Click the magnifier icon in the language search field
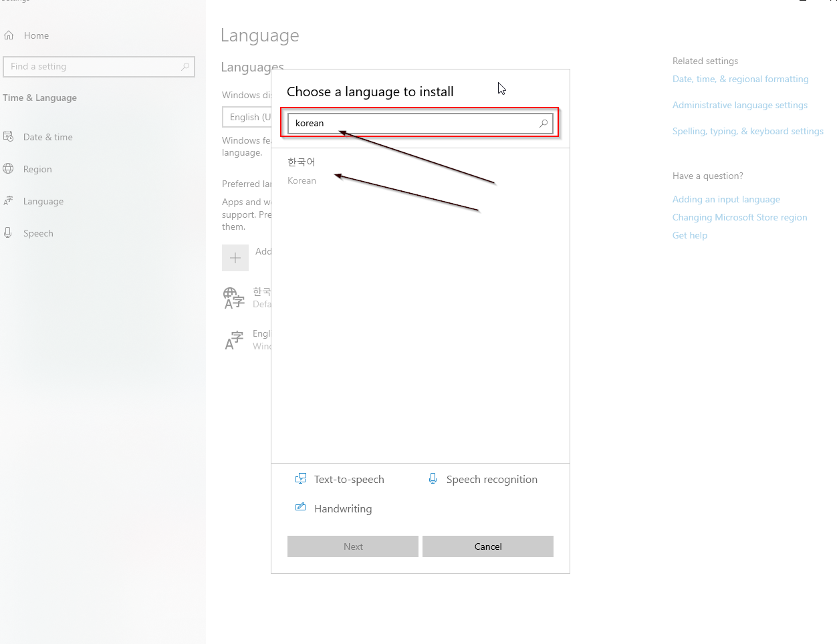The width and height of the screenshot is (839, 644). click(x=543, y=123)
